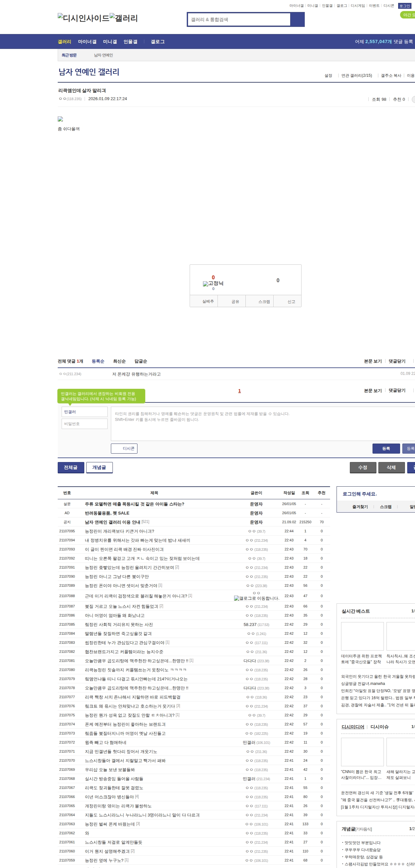Expand the 연관 갤러리(2/15) list

[357, 75]
